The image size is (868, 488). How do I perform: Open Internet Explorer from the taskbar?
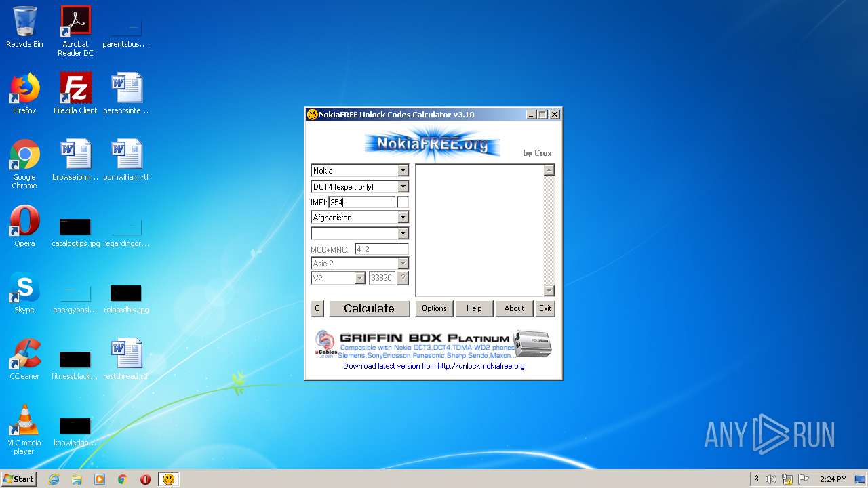point(54,479)
